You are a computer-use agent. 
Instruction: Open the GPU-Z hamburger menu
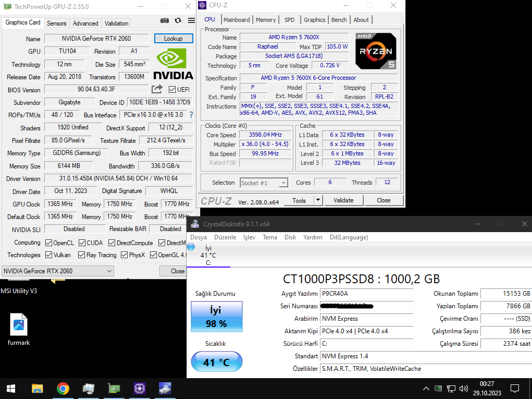click(x=191, y=20)
